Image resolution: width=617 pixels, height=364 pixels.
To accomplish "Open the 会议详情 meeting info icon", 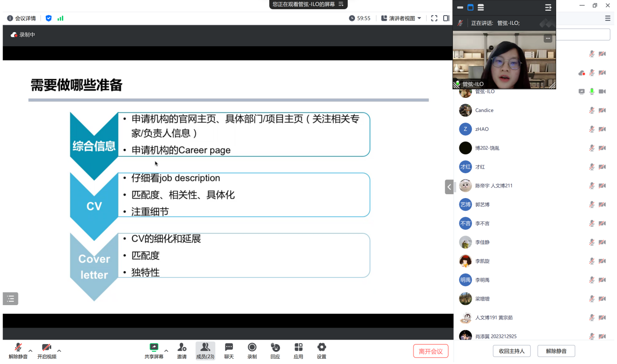I will pos(10,18).
